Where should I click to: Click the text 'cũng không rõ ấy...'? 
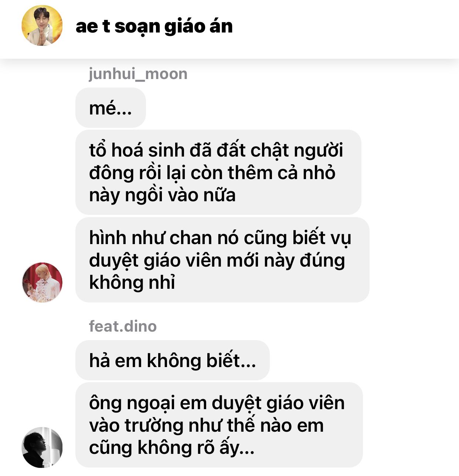(172, 448)
